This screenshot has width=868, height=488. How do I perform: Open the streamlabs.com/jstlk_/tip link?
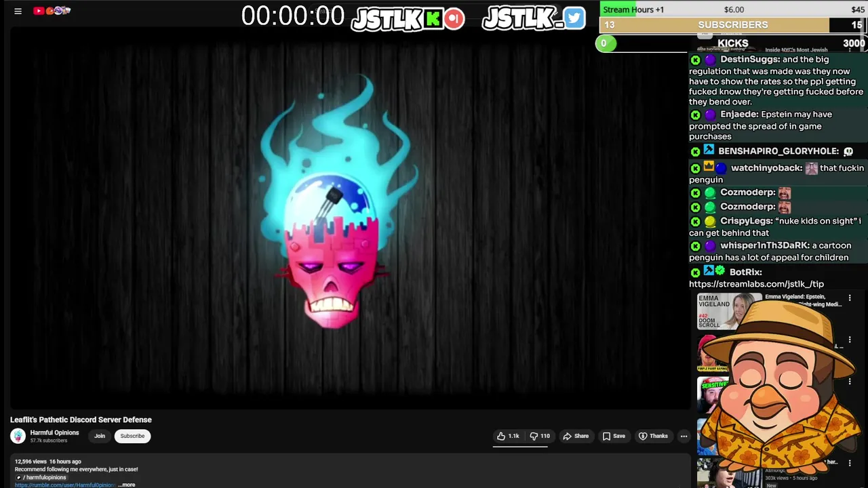[x=756, y=284]
